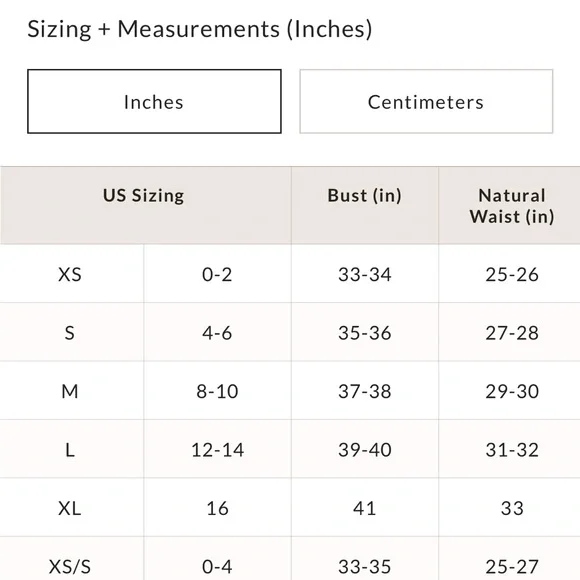580x580 pixels.
Task: Switch to Centimeters measurements
Action: pyautogui.click(x=426, y=101)
